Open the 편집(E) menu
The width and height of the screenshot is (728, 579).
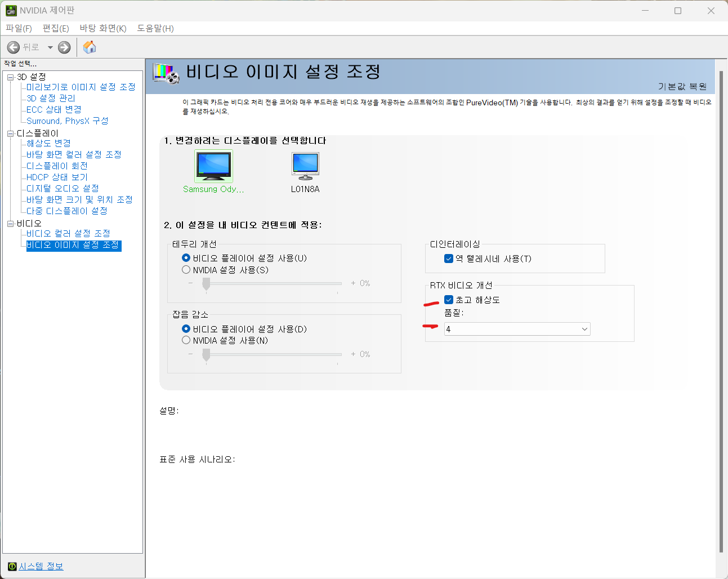click(x=56, y=28)
